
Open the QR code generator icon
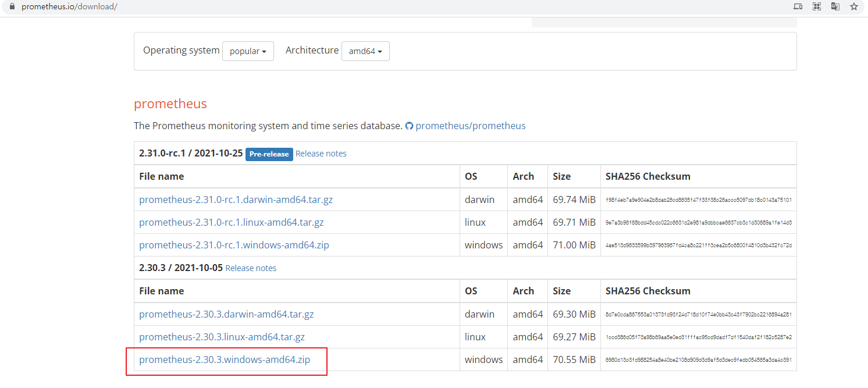point(817,6)
